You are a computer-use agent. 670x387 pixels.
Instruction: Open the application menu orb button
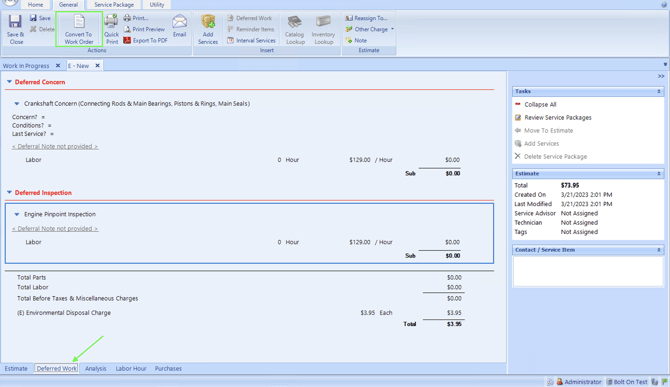tap(10, 3)
